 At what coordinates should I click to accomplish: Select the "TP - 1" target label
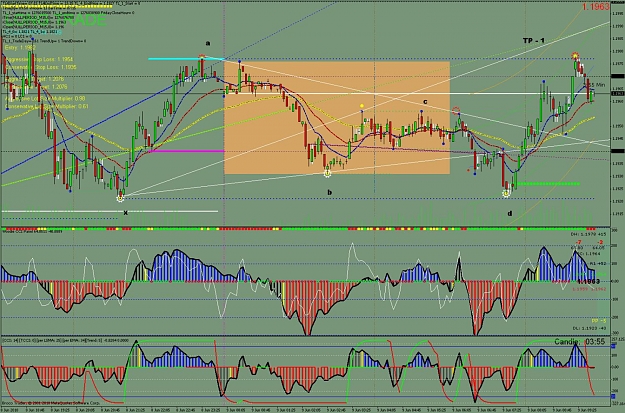pyautogui.click(x=534, y=41)
